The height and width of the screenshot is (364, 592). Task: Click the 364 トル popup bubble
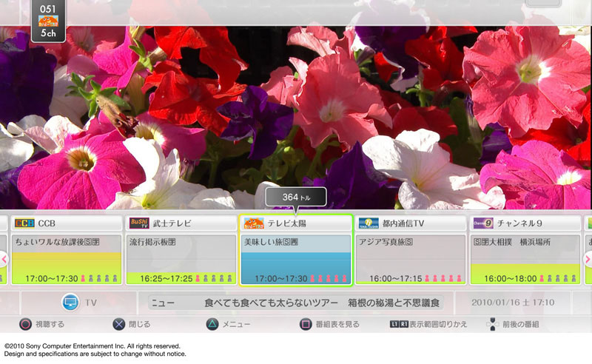[295, 197]
